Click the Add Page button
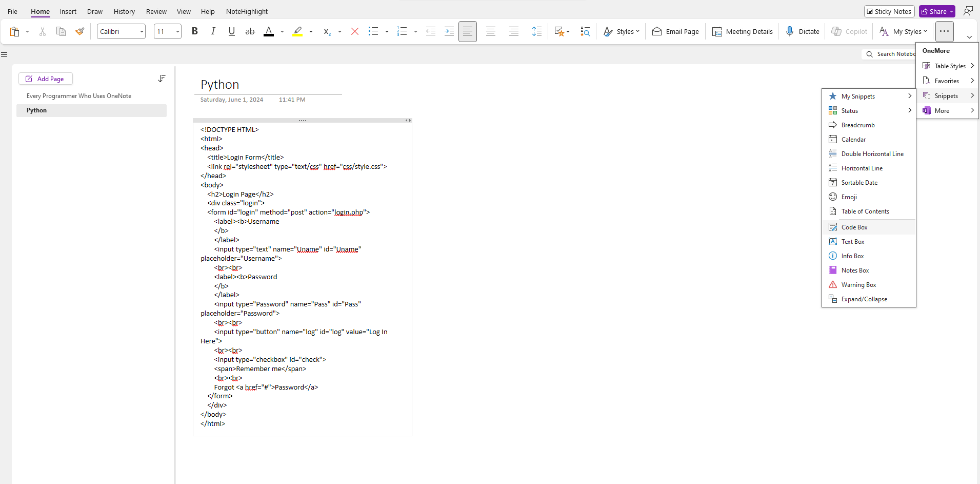 pos(46,79)
